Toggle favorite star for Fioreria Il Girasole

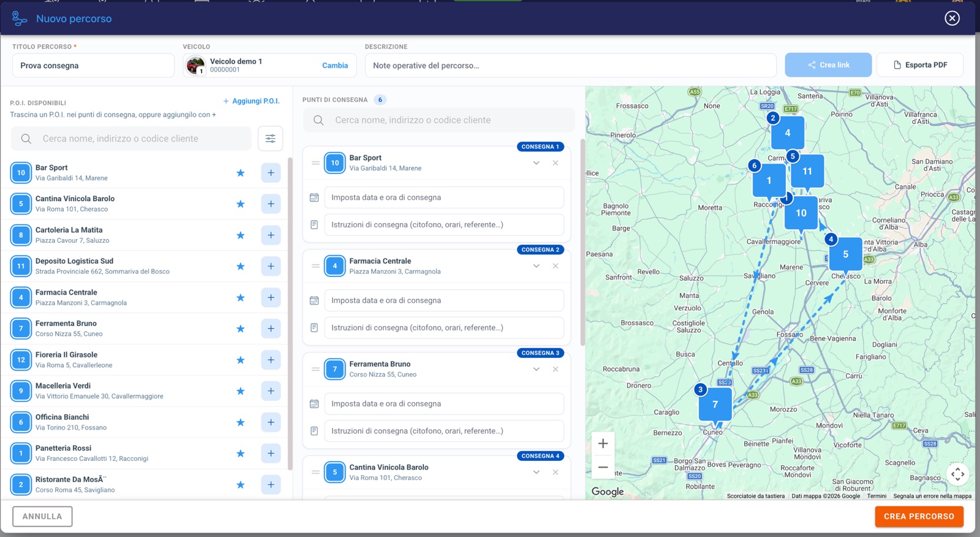[241, 360]
